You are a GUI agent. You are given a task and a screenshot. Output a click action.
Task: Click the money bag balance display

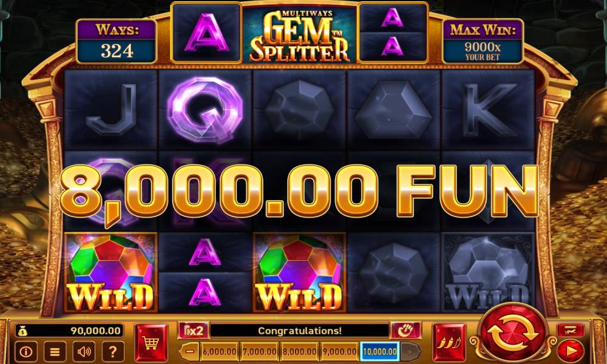coord(70,331)
